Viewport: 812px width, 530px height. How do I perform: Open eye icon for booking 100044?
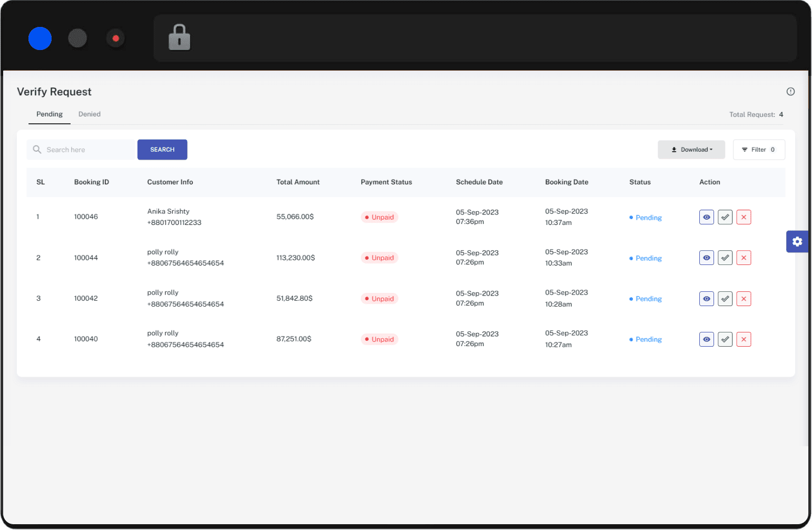(706, 258)
